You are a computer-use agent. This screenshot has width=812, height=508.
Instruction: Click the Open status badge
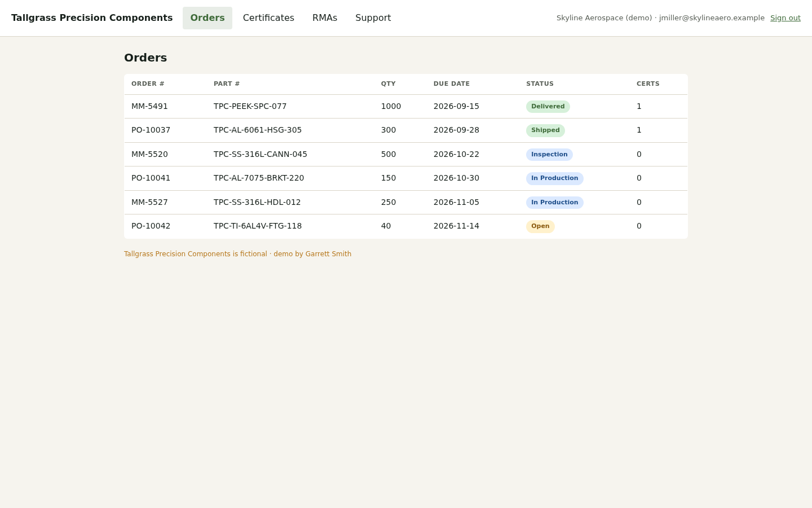540,226
